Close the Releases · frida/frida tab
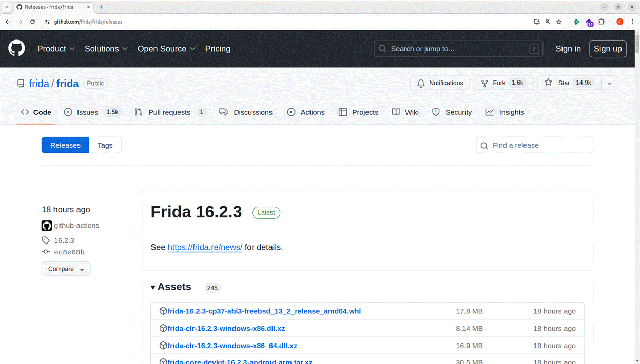 coord(88,7)
